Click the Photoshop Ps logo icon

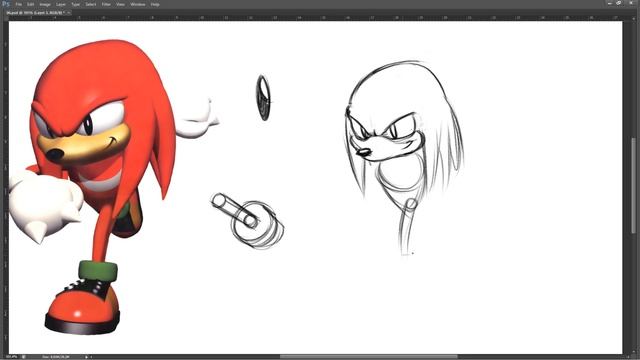tap(6, 4)
